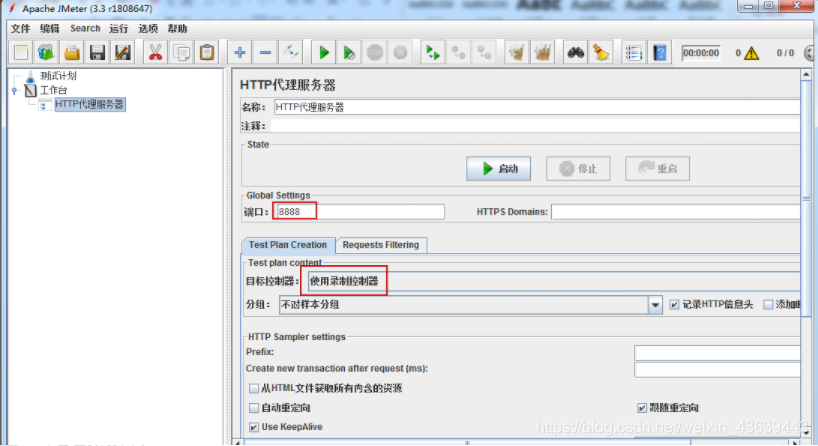This screenshot has height=446, width=818.
Task: Switch to the Test Plan Creation tab
Action: tap(288, 245)
